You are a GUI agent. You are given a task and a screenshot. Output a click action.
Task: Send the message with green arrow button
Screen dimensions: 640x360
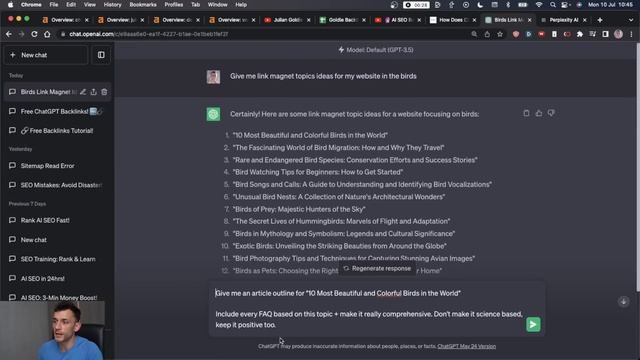[x=533, y=324]
